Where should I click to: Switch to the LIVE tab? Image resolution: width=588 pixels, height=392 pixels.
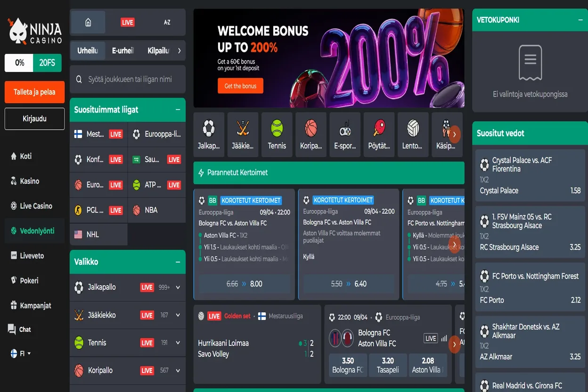point(127,23)
